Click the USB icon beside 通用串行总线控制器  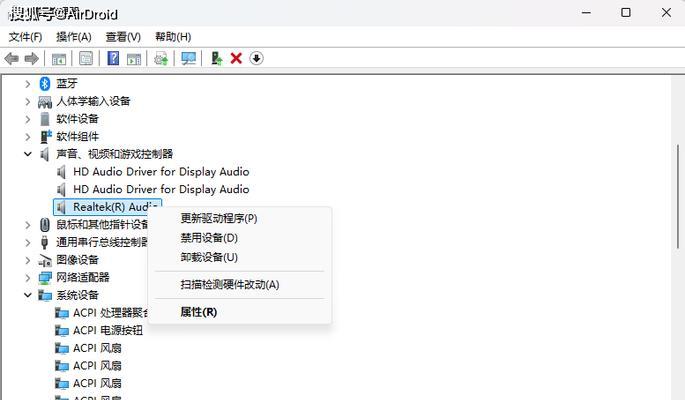pyautogui.click(x=44, y=242)
